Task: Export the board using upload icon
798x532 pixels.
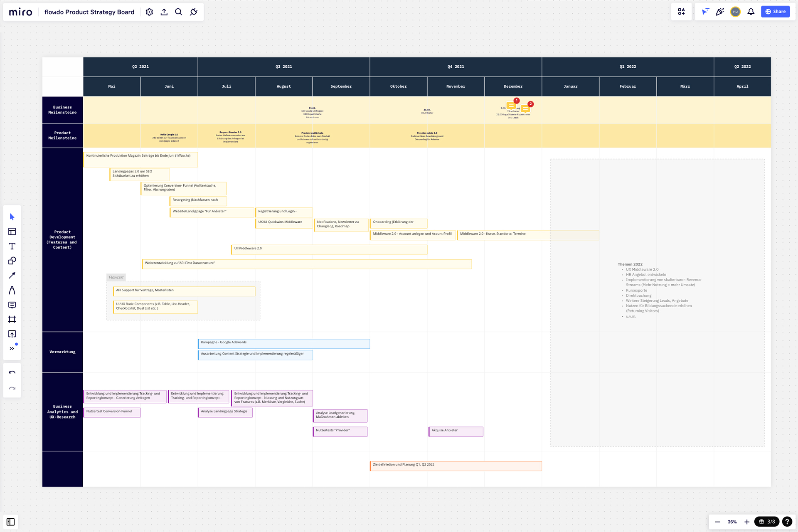Action: click(164, 12)
